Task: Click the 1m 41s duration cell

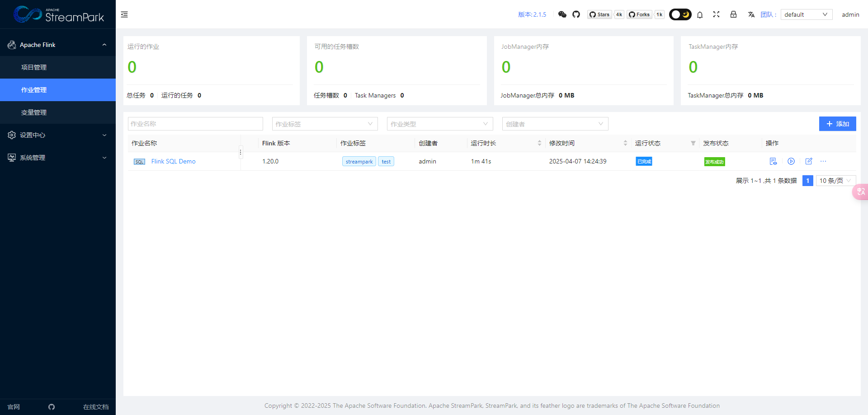Action: pyautogui.click(x=481, y=161)
